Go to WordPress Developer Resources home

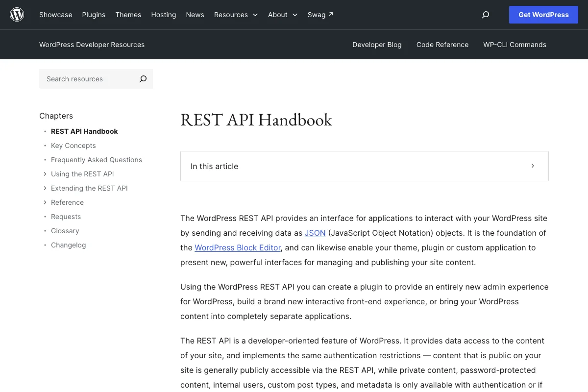(92, 45)
